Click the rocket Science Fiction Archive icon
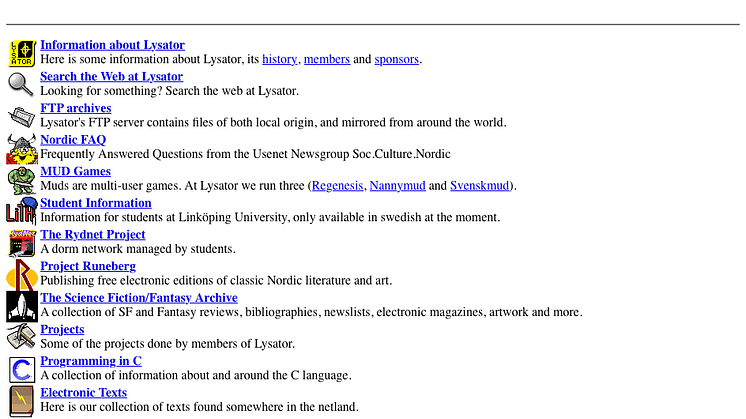 (22, 307)
